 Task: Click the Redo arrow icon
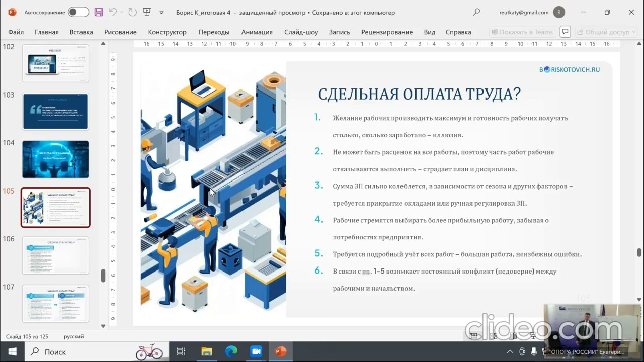click(132, 12)
